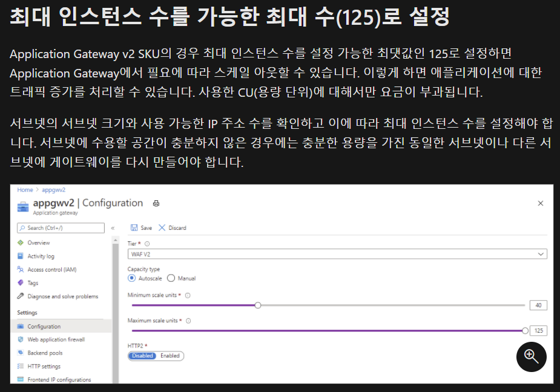
Task: Click the Discard button label
Action: 177,228
